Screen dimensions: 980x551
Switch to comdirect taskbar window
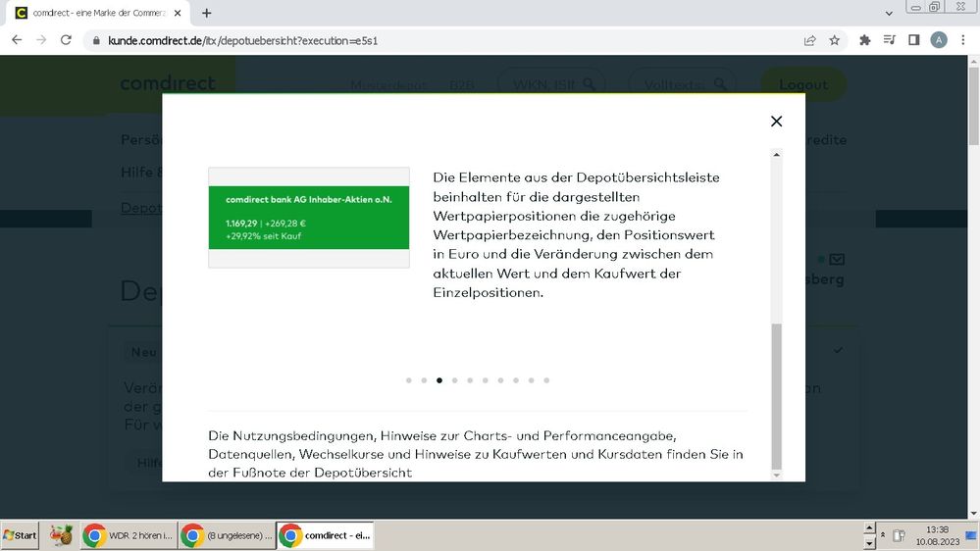[325, 535]
